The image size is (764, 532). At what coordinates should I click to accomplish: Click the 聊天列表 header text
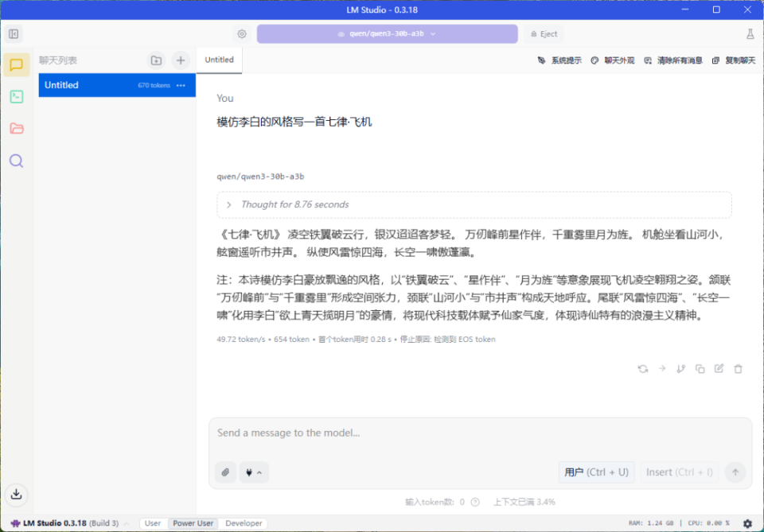point(58,60)
